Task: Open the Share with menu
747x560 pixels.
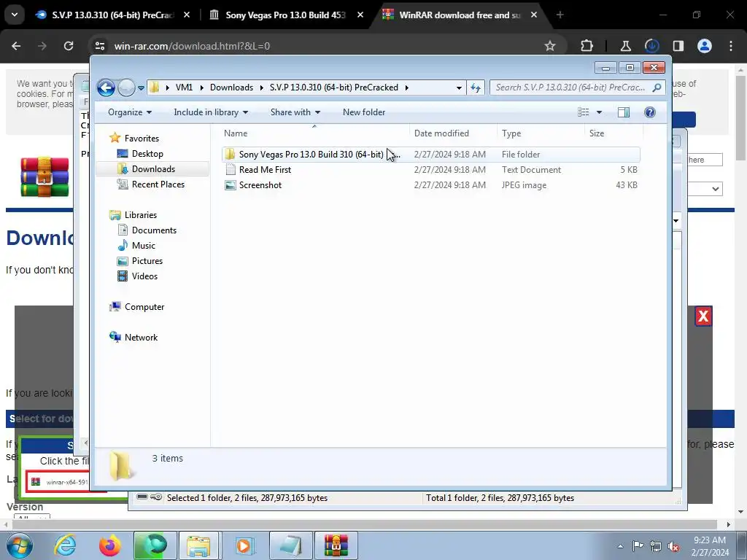Action: (x=295, y=112)
